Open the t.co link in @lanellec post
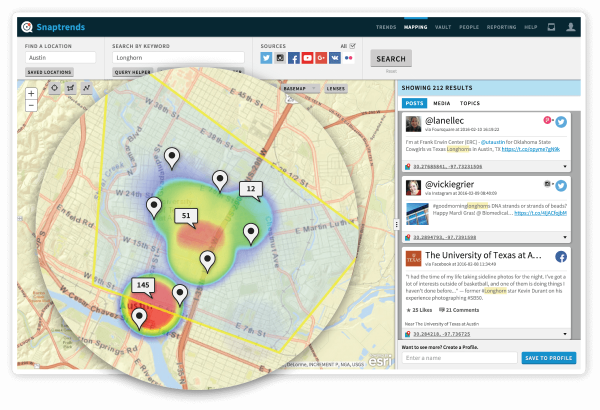 click(531, 149)
